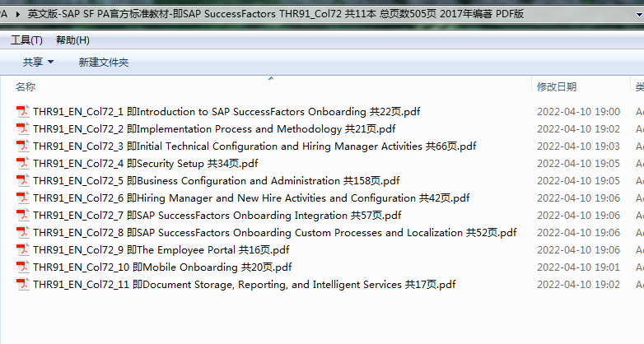The width and height of the screenshot is (644, 344).
Task: Sort by the 修改日期 column header
Action: (x=557, y=86)
